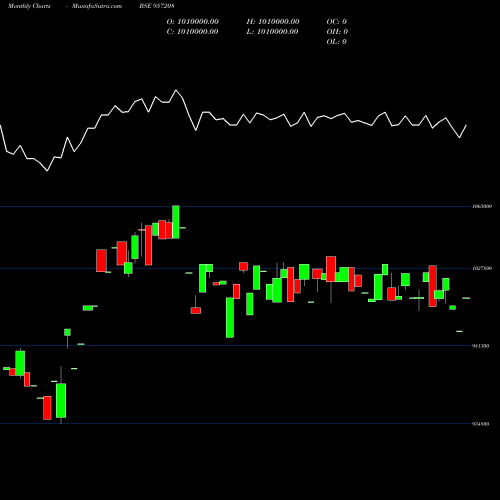Click the 'H: 1010000.00' high value

pos(273,22)
